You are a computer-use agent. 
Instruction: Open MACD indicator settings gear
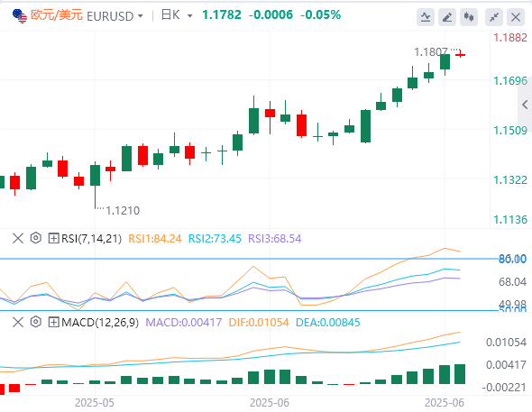(x=36, y=322)
